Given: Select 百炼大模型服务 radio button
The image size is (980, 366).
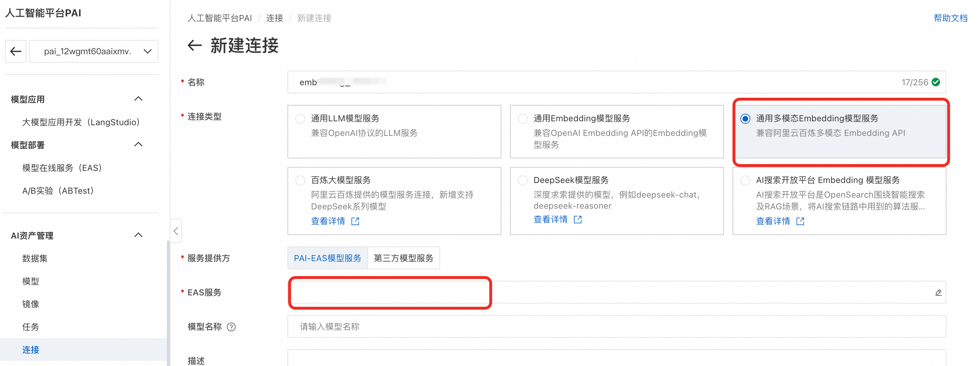Looking at the screenshot, I should tap(300, 181).
